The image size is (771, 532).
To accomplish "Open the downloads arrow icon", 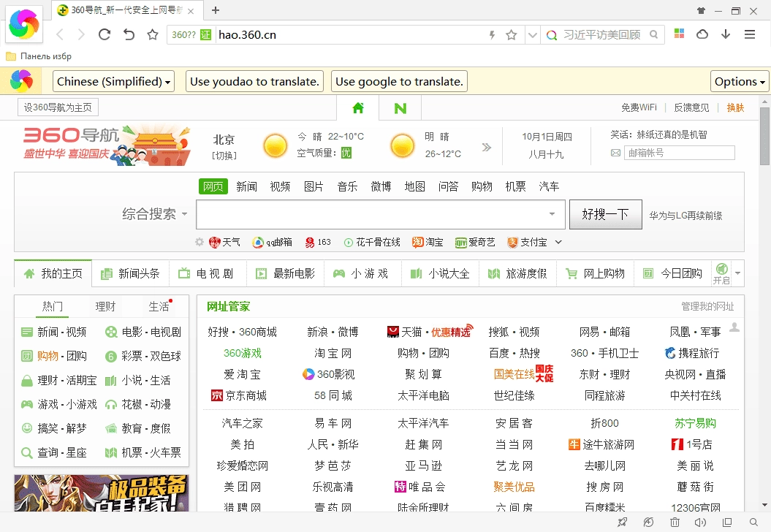I will pyautogui.click(x=726, y=34).
